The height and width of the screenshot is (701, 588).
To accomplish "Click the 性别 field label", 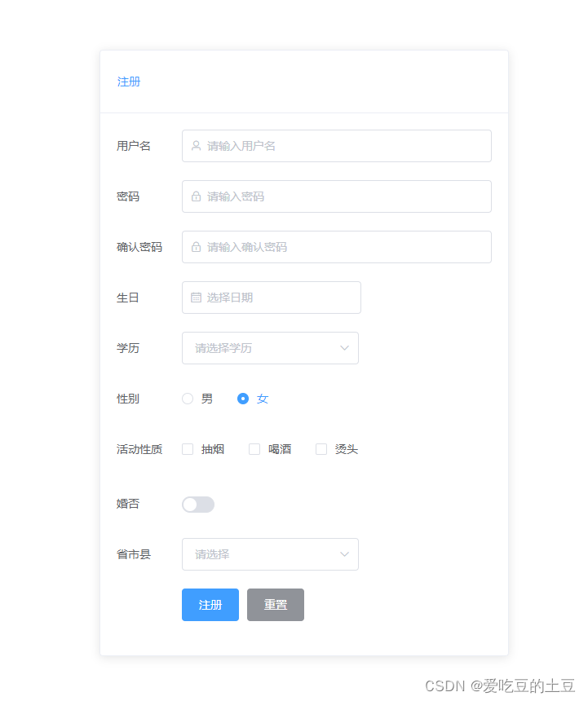I will 128,399.
